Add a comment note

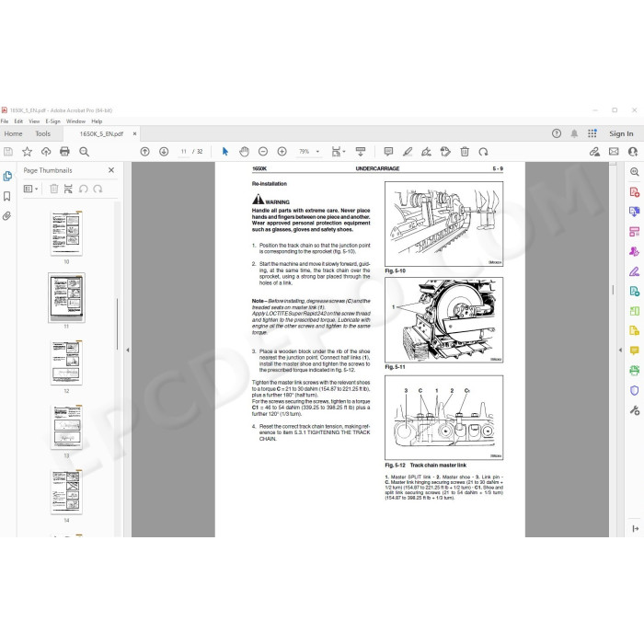click(388, 152)
